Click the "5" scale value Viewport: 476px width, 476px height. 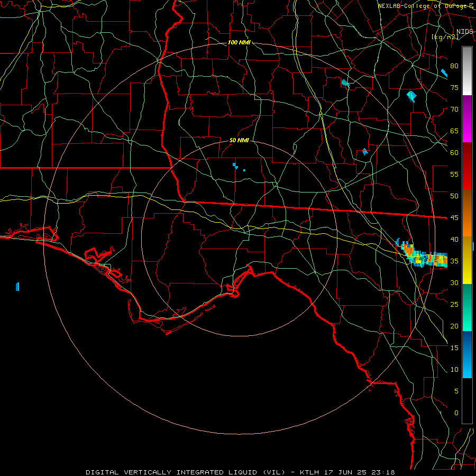pos(456,391)
